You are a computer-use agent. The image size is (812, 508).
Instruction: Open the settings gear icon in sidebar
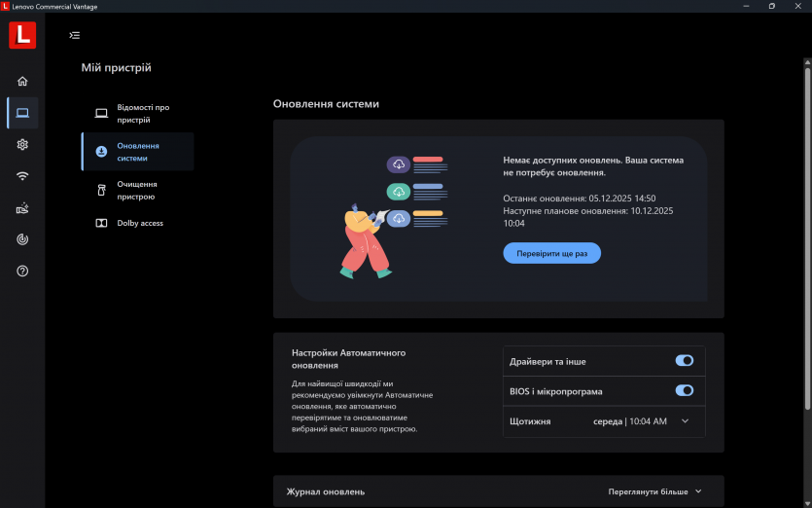[22, 144]
